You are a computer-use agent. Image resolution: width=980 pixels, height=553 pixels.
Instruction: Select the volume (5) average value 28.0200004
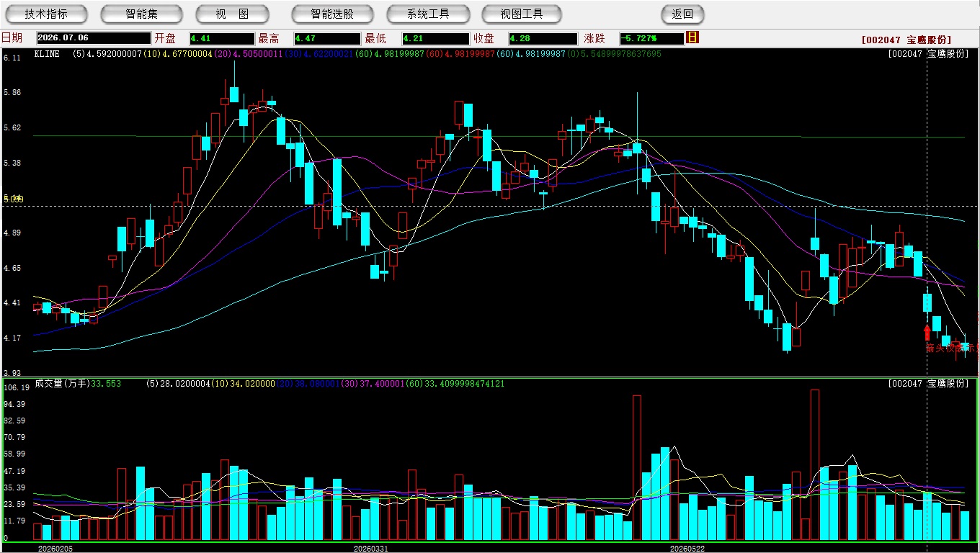[x=177, y=384]
